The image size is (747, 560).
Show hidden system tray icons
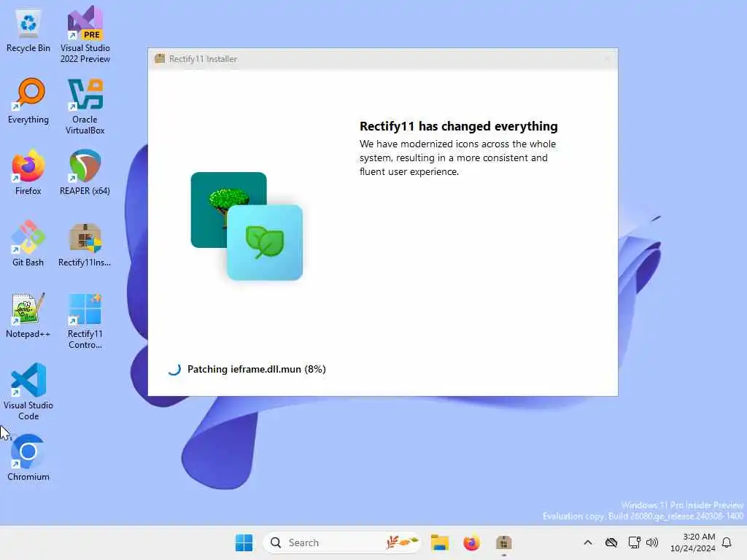click(x=588, y=542)
